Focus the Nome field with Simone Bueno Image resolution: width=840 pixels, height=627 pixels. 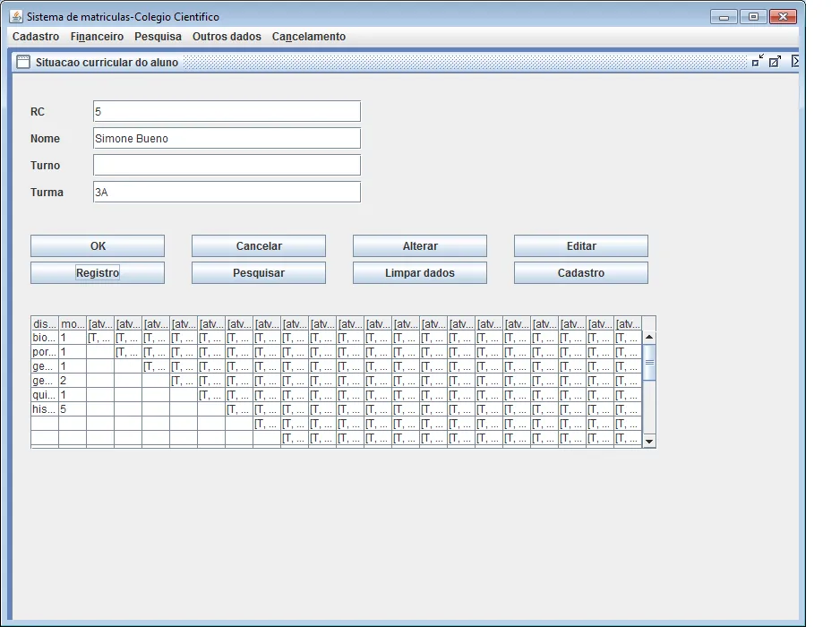click(x=227, y=138)
